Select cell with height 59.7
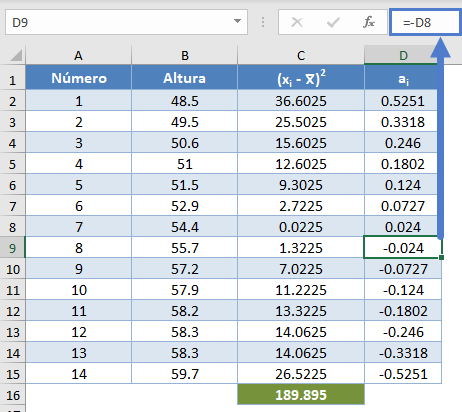 [185, 374]
